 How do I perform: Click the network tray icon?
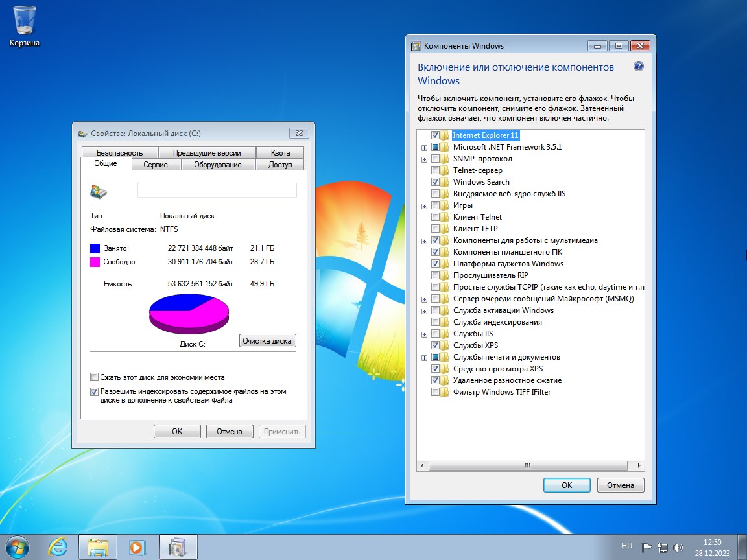663,546
